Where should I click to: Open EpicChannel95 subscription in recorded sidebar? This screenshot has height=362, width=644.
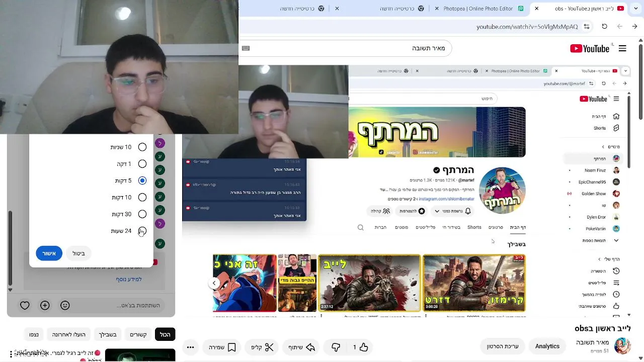599,182
